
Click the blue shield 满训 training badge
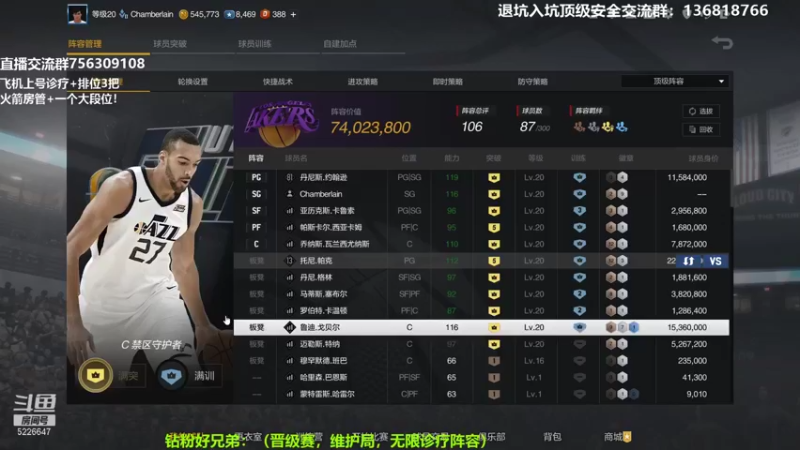[171, 376]
